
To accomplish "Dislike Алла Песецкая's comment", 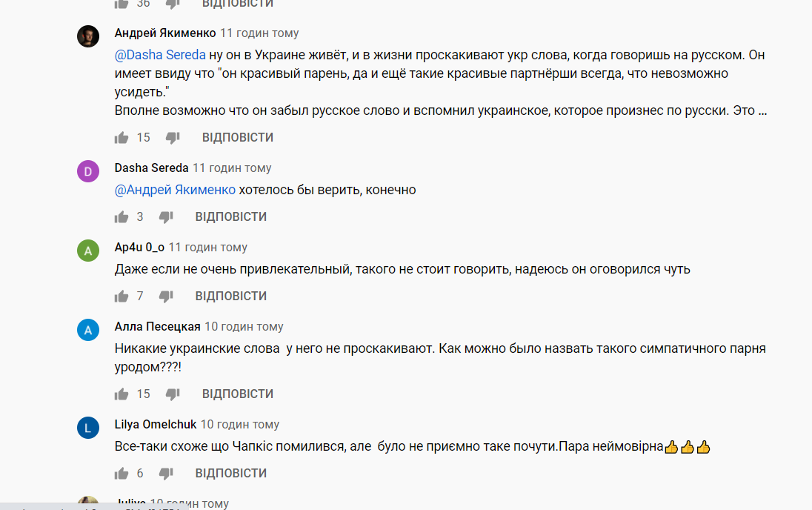I will [x=173, y=394].
